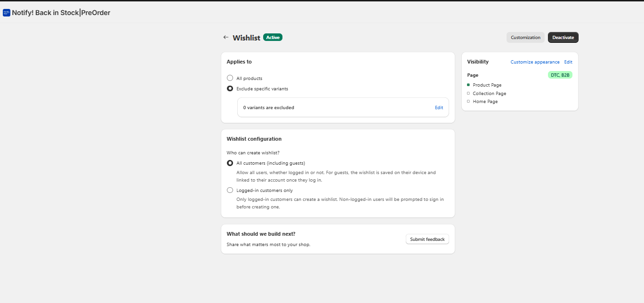644x303 pixels.
Task: Select the All products radio option
Action: pos(230,78)
